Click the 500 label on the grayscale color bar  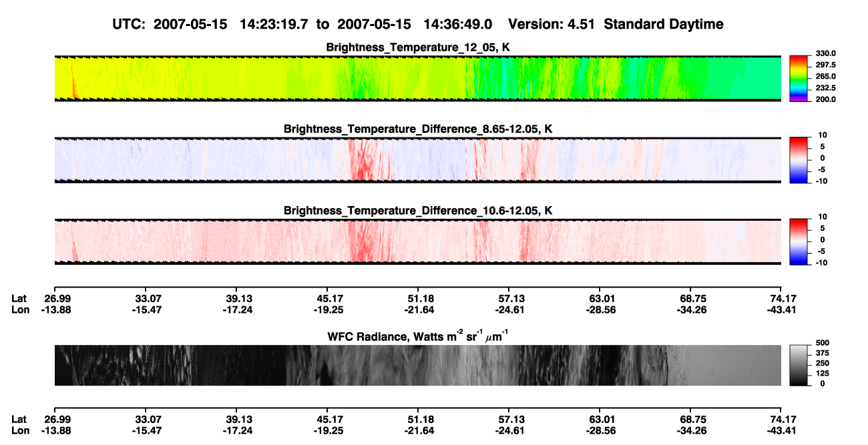tap(822, 343)
